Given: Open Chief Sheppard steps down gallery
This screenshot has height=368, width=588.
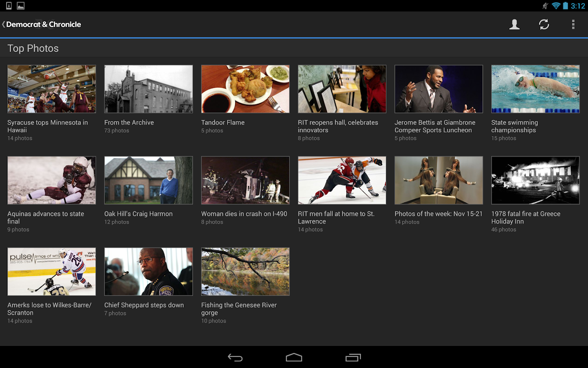Looking at the screenshot, I should coord(148,271).
